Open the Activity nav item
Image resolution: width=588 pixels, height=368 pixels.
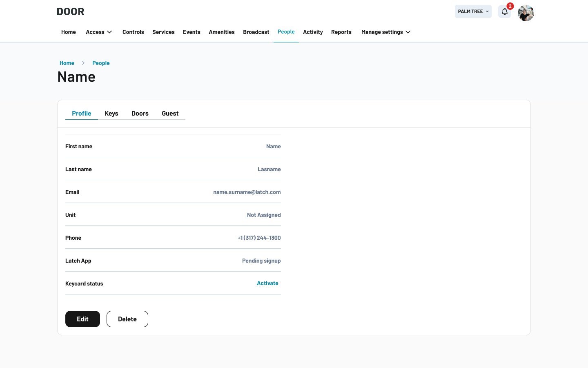click(x=313, y=32)
